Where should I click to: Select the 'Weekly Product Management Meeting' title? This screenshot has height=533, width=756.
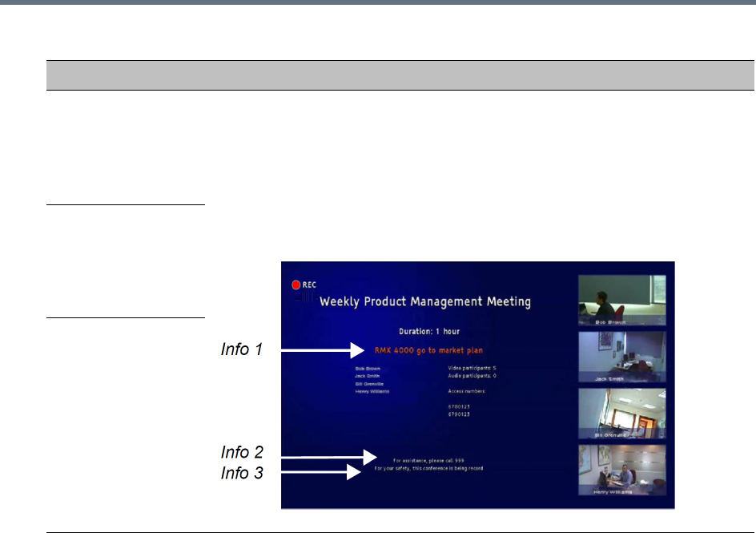pos(425,302)
